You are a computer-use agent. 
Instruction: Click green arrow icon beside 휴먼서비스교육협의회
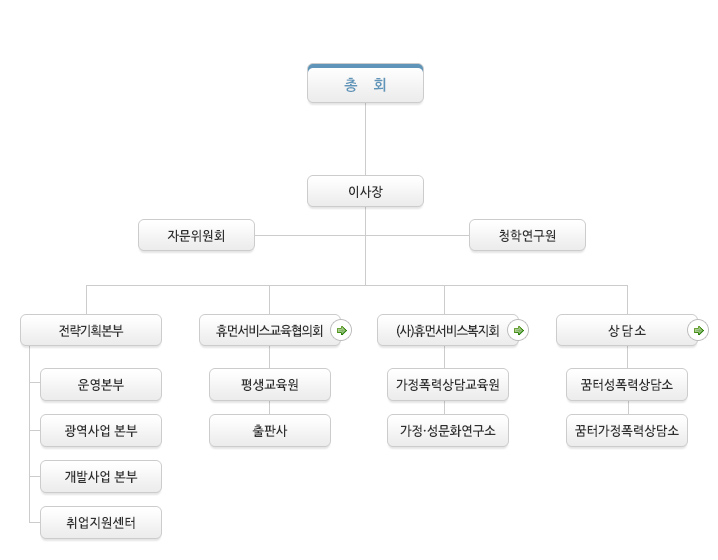click(341, 330)
